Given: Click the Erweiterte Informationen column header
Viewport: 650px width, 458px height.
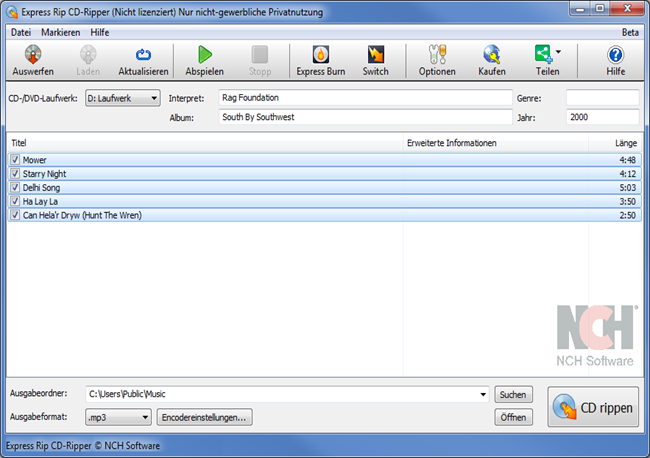Looking at the screenshot, I should [x=496, y=143].
